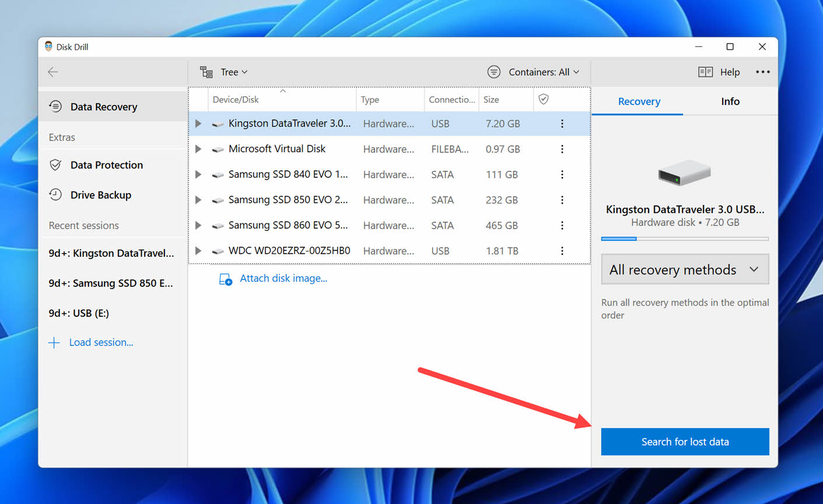Sort by the Type column header

point(390,99)
